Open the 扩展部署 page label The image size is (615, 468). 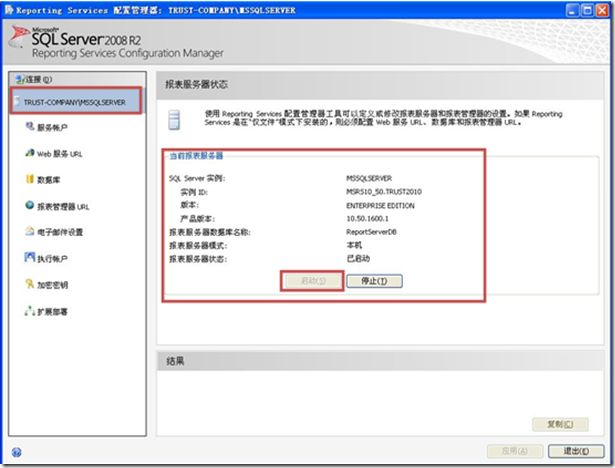52,312
